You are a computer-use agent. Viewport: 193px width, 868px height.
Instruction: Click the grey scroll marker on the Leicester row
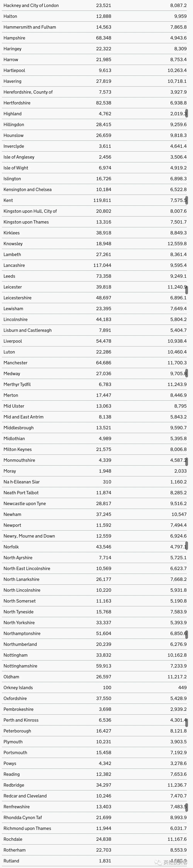[187, 289]
